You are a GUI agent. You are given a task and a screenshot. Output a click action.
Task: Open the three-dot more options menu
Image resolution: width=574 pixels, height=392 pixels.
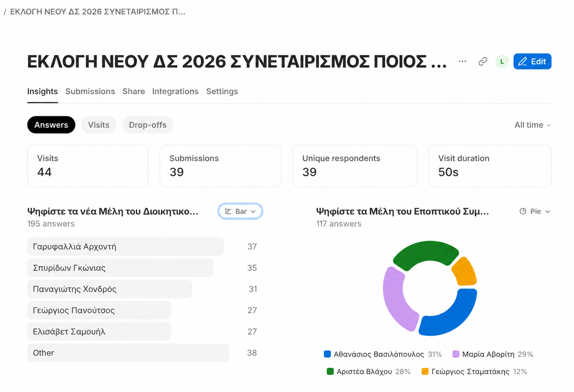pyautogui.click(x=462, y=61)
